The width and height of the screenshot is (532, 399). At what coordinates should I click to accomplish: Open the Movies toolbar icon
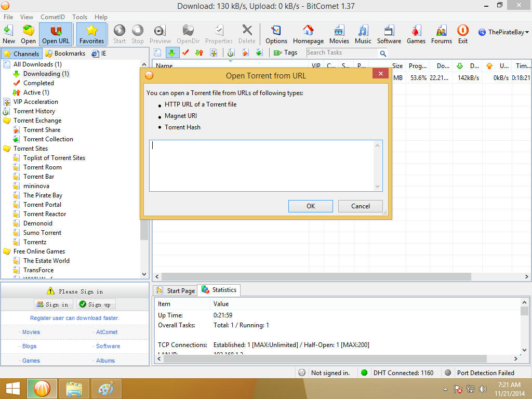(339, 34)
